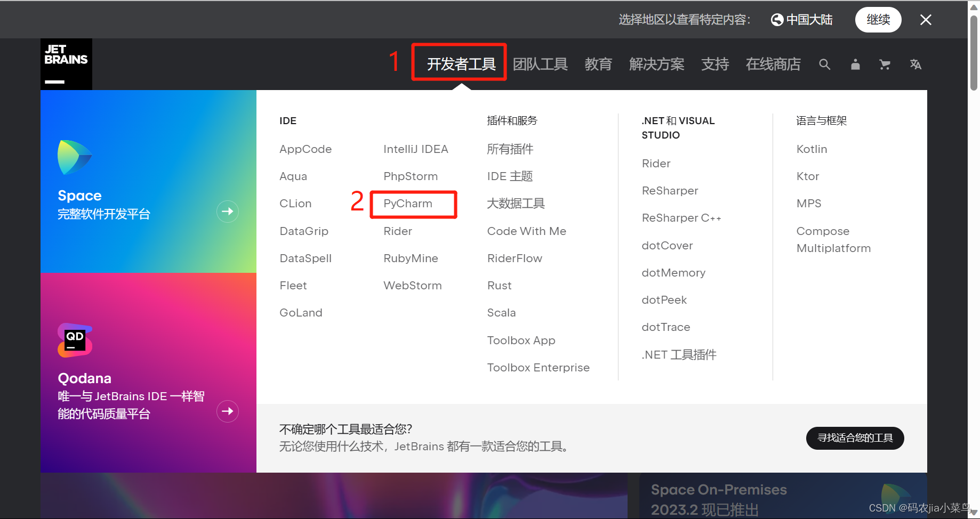
Task: Open the RiderFlow link
Action: pos(515,258)
